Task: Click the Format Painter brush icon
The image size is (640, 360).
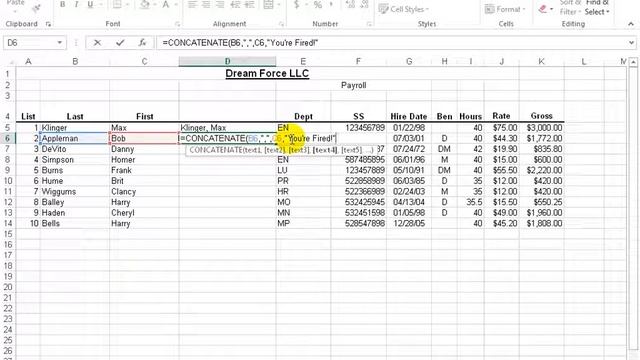Action: (x=36, y=7)
